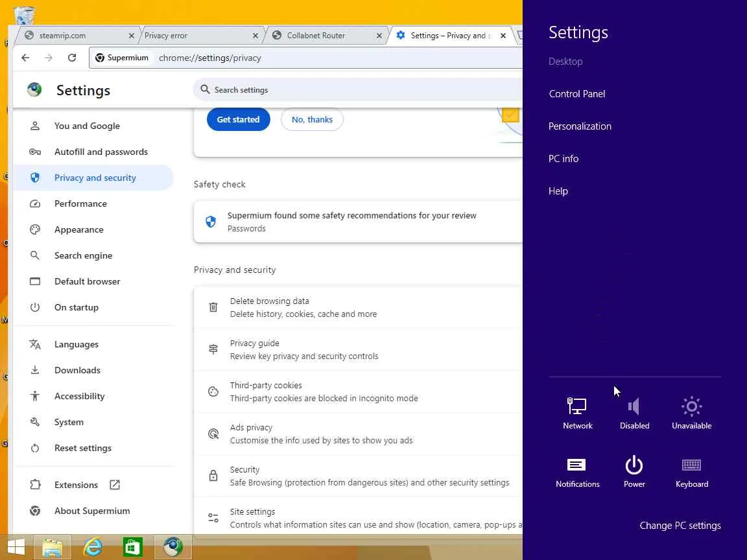This screenshot has width=747, height=560.
Task: Click the Appearance palette icon
Action: click(x=35, y=229)
